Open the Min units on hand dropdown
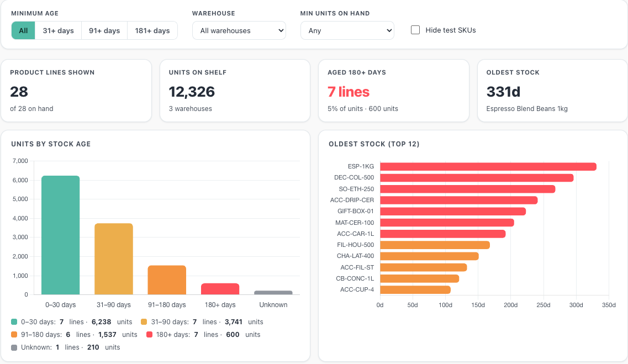The image size is (628, 364). click(x=347, y=30)
